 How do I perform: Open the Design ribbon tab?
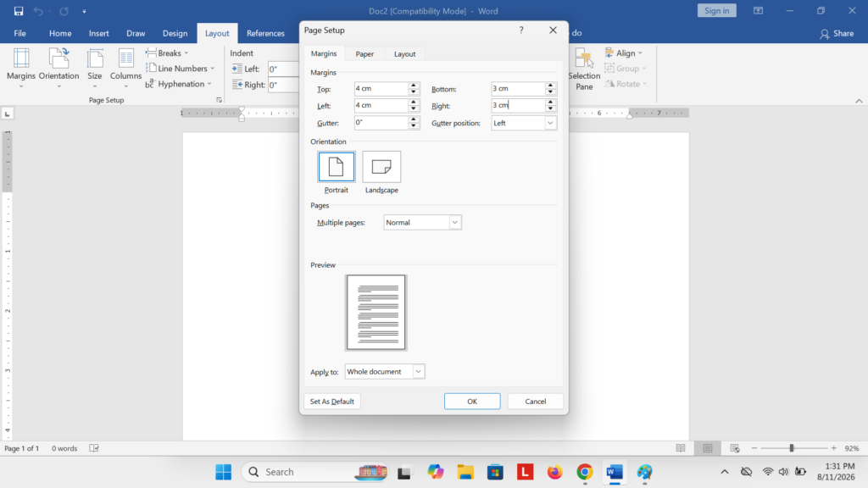tap(175, 33)
